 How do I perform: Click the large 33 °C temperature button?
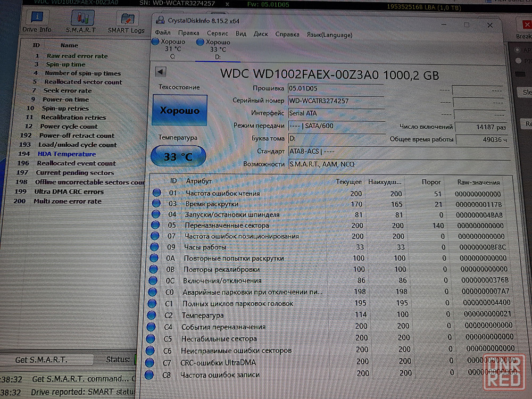click(178, 156)
